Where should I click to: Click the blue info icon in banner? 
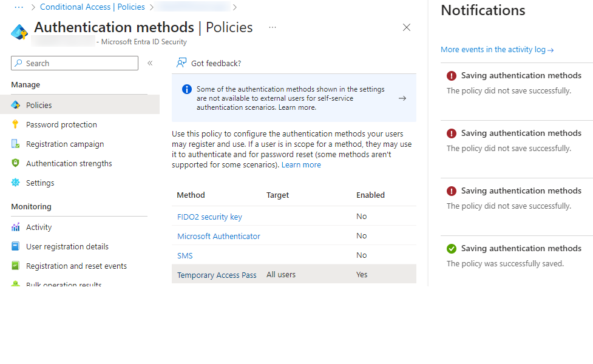pyautogui.click(x=187, y=89)
